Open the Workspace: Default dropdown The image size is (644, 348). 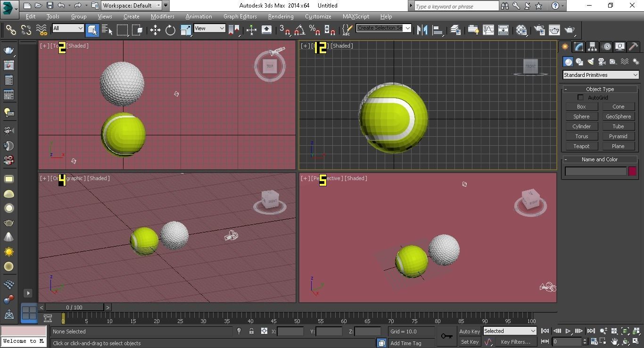coord(132,6)
